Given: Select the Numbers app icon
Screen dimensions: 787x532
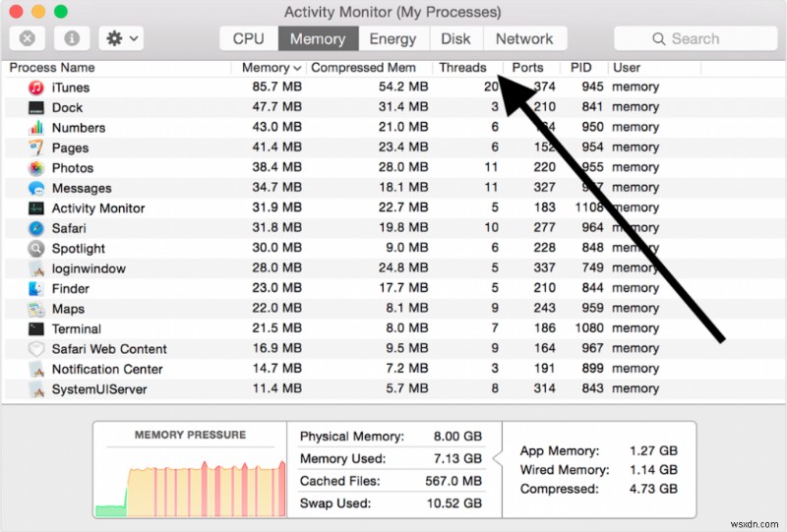Looking at the screenshot, I should (36, 128).
